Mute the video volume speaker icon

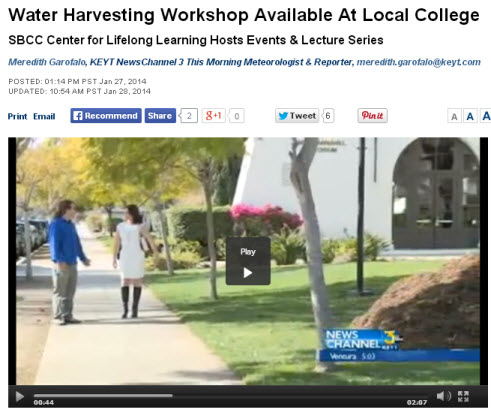[444, 396]
